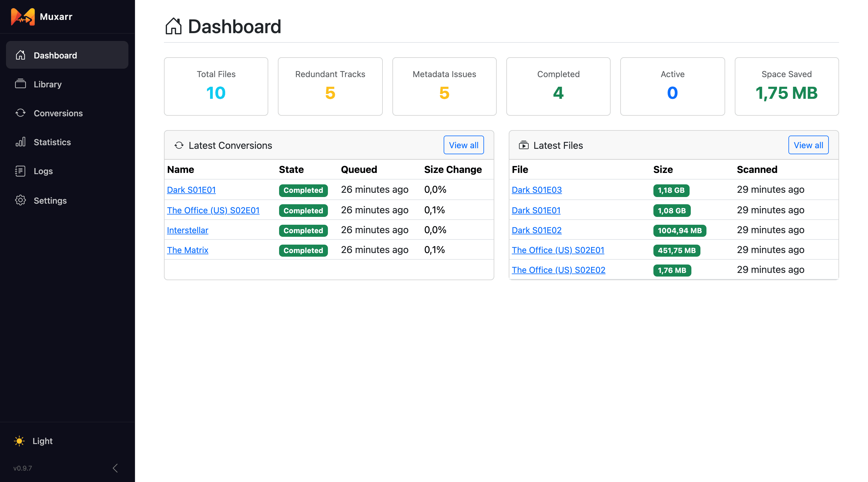This screenshot has width=868, height=482.
Task: Click the Total Files card
Action: pyautogui.click(x=216, y=86)
